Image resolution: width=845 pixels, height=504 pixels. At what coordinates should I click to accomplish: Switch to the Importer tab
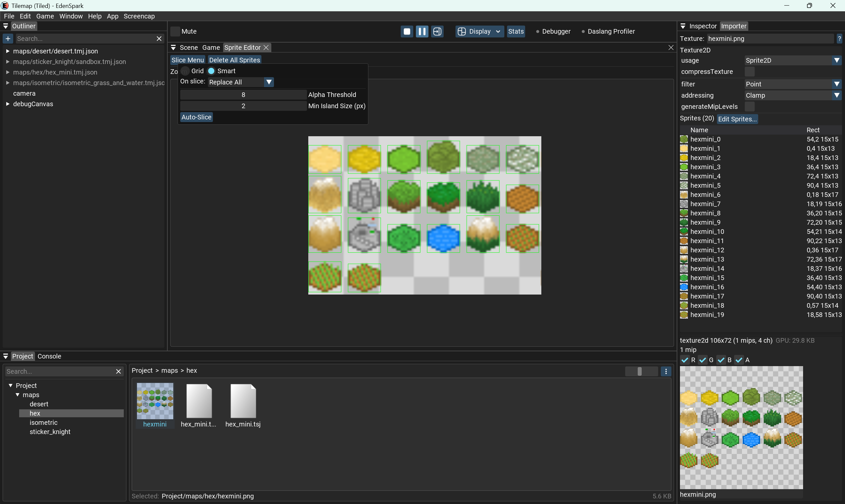pyautogui.click(x=733, y=26)
